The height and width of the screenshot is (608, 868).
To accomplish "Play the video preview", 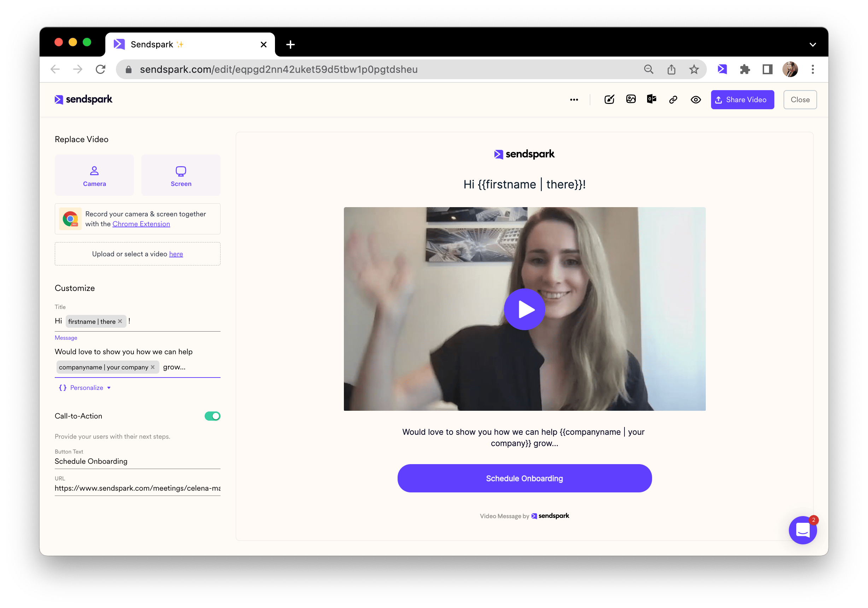I will pyautogui.click(x=524, y=309).
